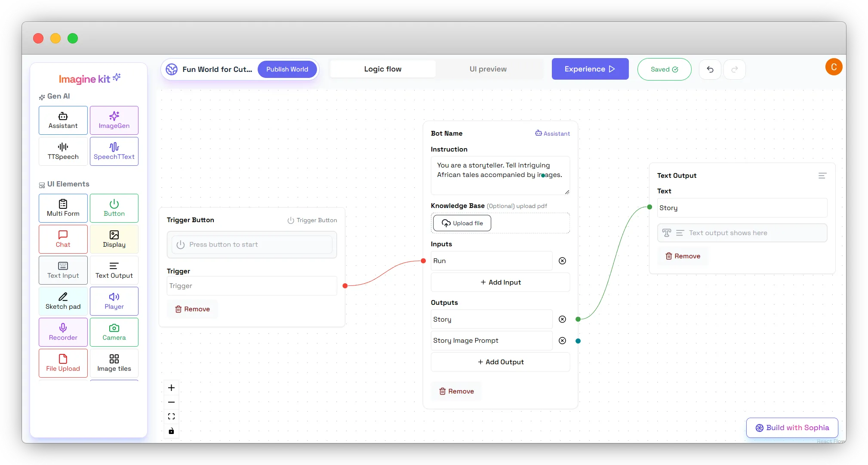
Task: Select the ImageGen tool under Gen AI
Action: [114, 120]
